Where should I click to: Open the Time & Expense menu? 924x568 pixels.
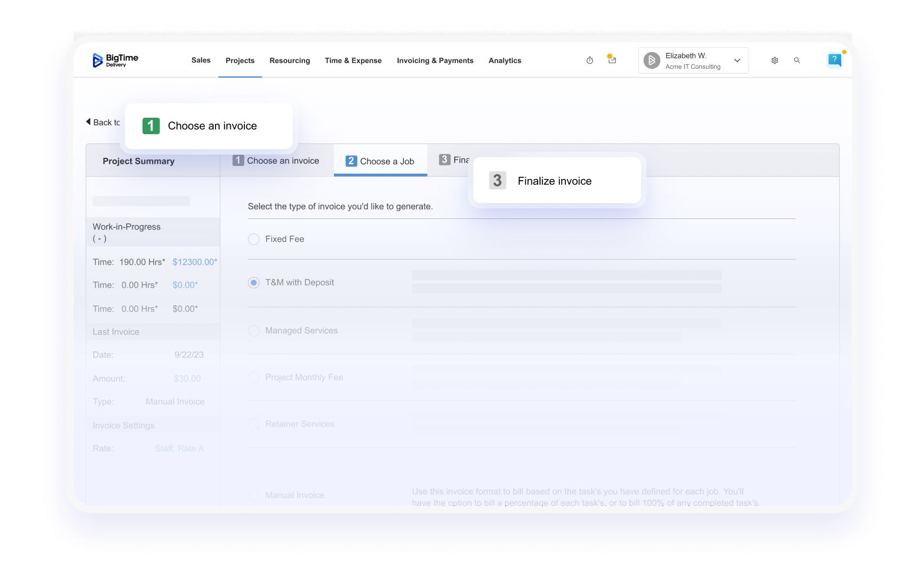[353, 61]
